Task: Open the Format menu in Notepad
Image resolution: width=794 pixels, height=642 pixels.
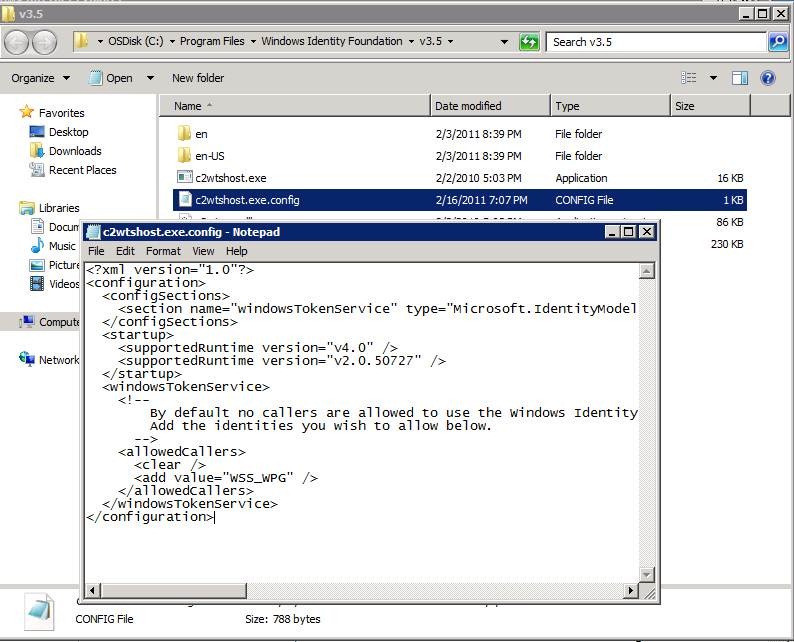Action: point(163,251)
